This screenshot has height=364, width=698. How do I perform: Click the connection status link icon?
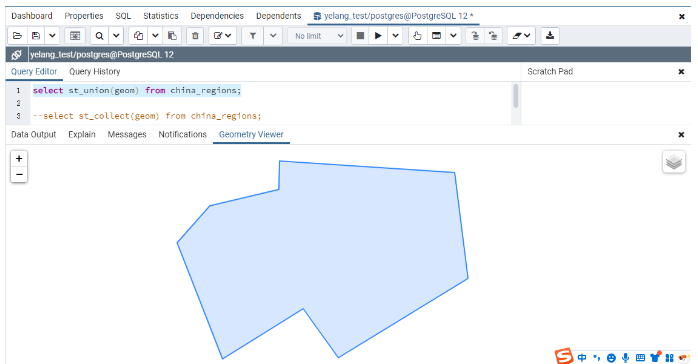[x=16, y=55]
